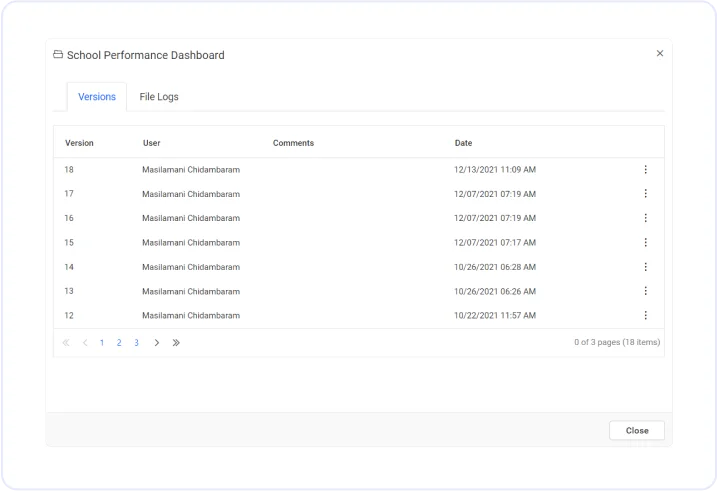Viewport: 717px width, 491px height.
Task: Click date 12/07/2021 07:17 AM
Action: [495, 242]
